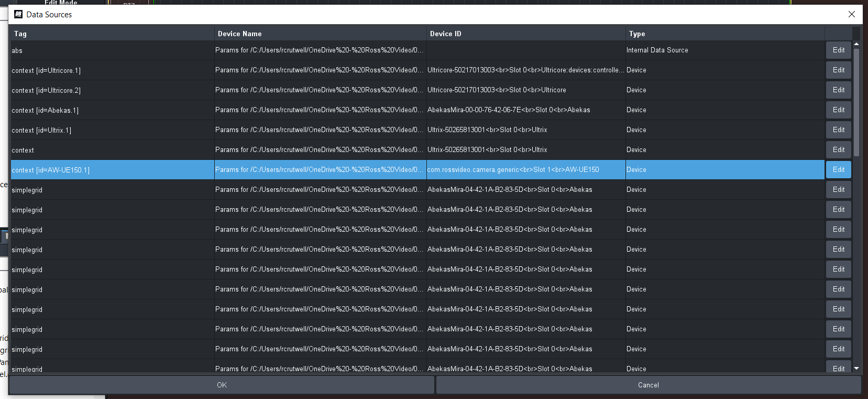The width and height of the screenshot is (868, 399).
Task: Edit the highlighted context [id=AW-UE150.1] row
Action: (839, 170)
